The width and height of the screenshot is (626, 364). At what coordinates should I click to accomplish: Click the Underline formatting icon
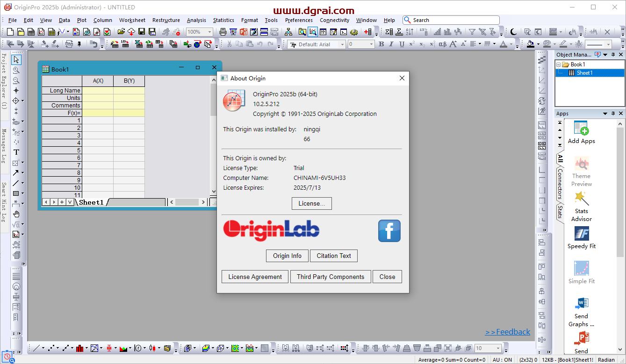402,44
